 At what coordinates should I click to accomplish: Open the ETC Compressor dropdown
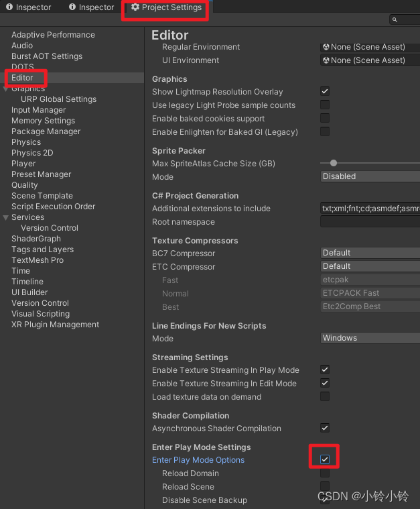point(370,266)
